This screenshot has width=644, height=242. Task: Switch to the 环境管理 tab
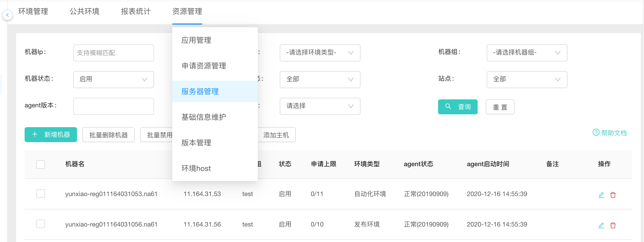click(33, 11)
